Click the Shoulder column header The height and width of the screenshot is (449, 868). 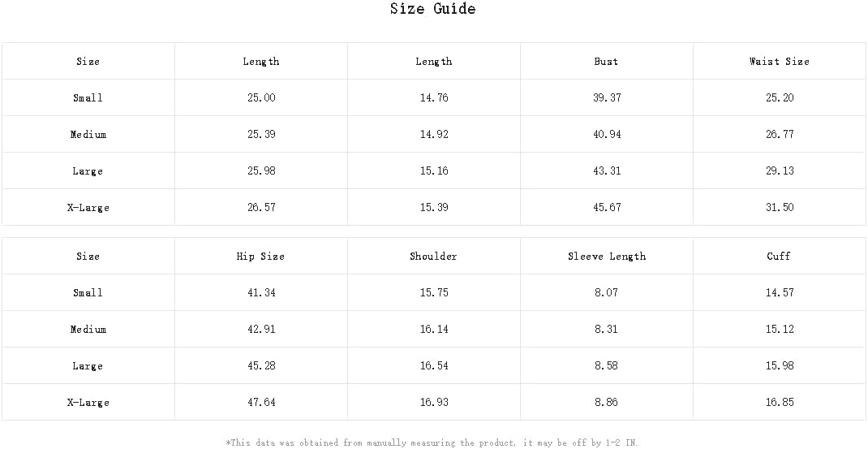tap(433, 257)
